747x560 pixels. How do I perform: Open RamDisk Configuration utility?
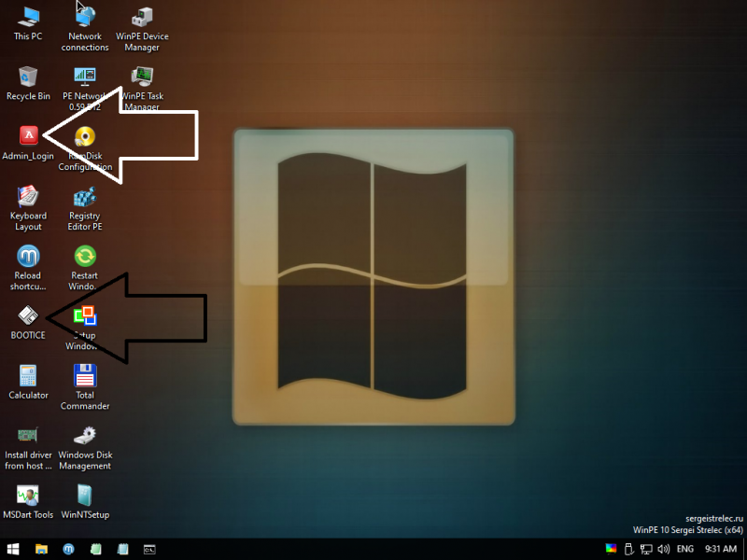click(x=85, y=148)
